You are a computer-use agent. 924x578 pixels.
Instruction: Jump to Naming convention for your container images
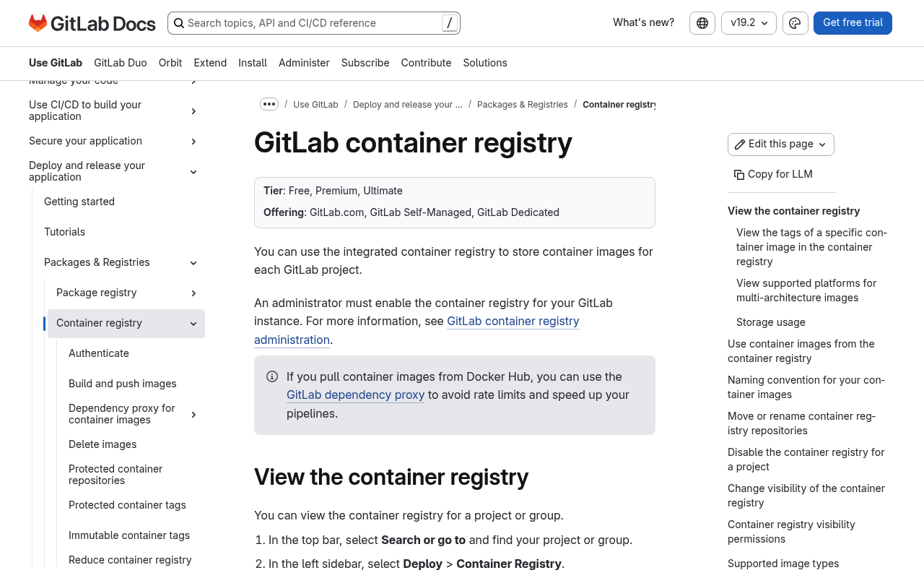point(806,387)
